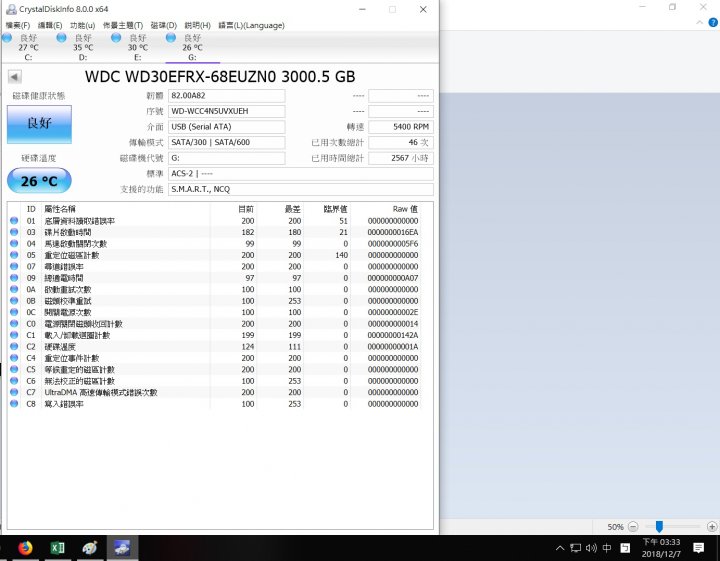The width and height of the screenshot is (720, 561).
Task: Click the status icon of attribute 0B
Action: 14,301
